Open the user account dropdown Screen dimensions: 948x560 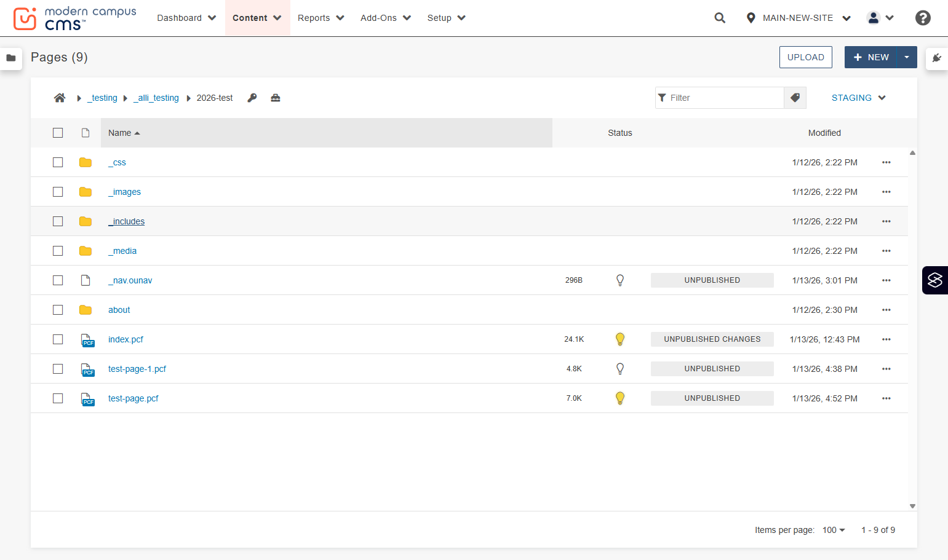[880, 18]
